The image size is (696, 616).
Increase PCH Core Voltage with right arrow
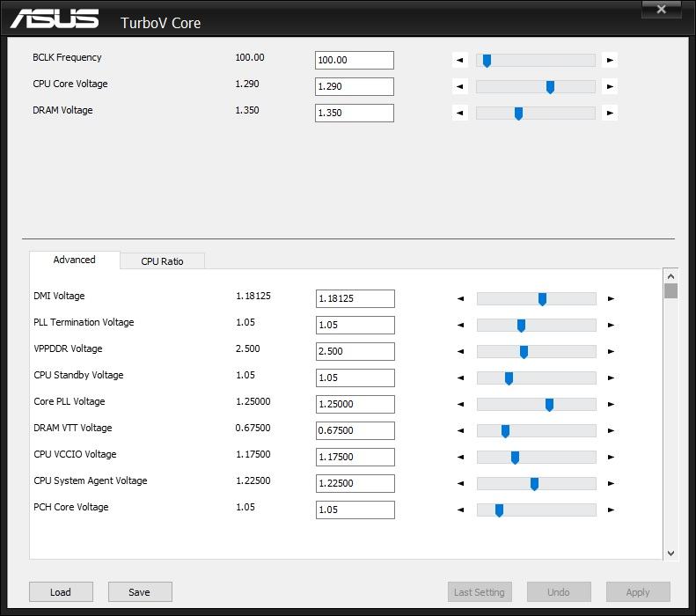coord(611,510)
